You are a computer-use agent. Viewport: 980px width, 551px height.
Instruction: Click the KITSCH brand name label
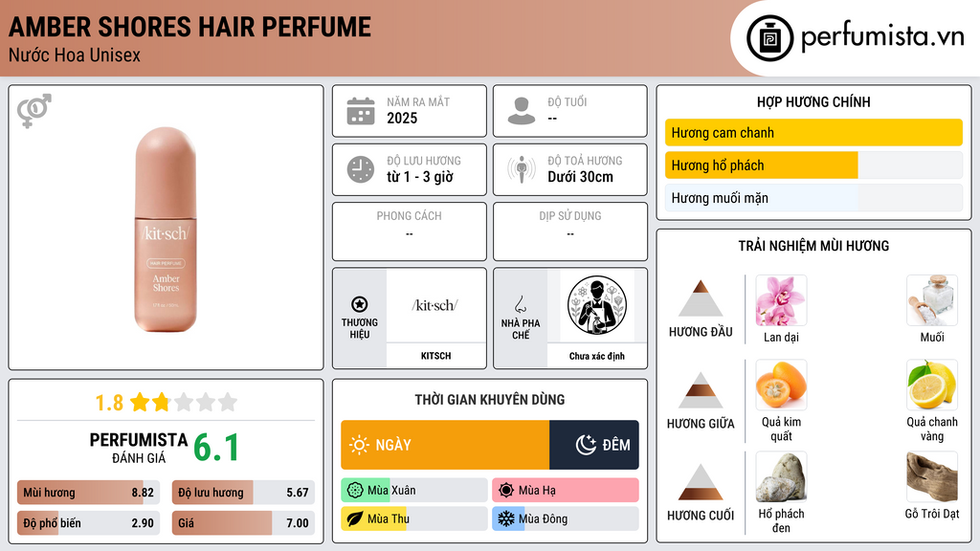click(435, 356)
